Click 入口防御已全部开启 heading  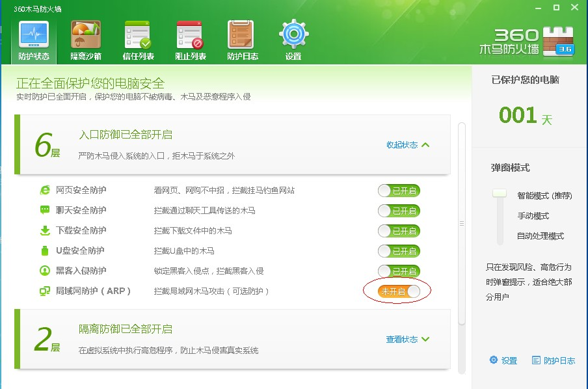tap(126, 135)
